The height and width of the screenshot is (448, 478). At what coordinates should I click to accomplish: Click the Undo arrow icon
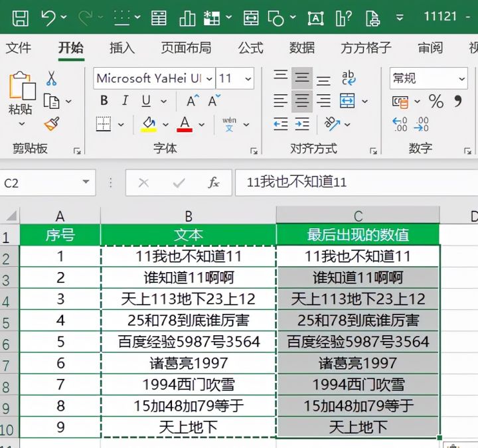coord(48,17)
